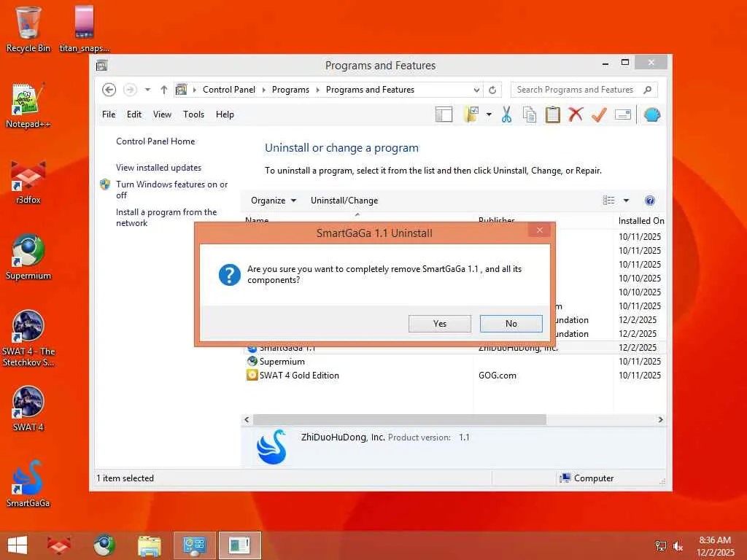The image size is (747, 560).
Task: Select the Supermium desktop shortcut
Action: coord(28,257)
